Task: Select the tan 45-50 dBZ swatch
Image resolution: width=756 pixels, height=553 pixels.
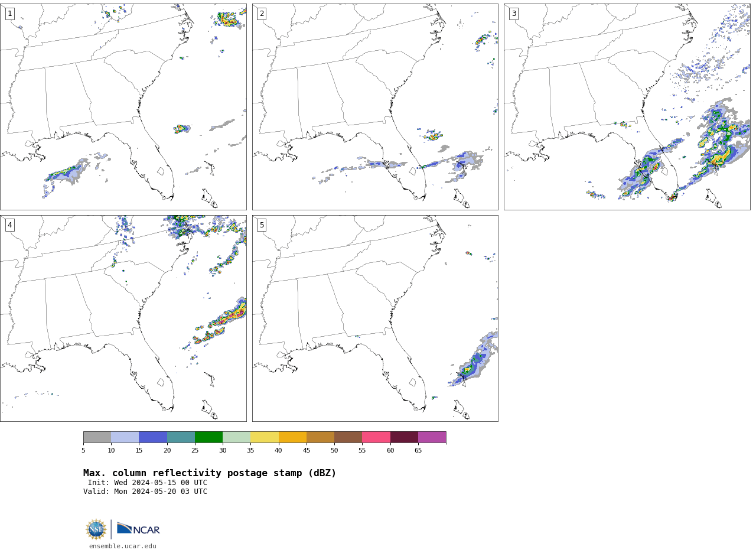Action: 320,437
